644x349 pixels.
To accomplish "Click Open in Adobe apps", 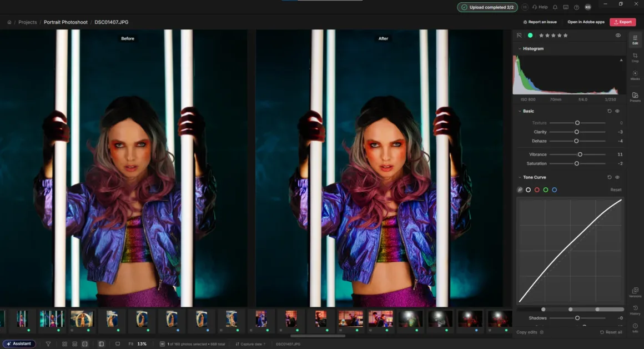I will point(586,22).
